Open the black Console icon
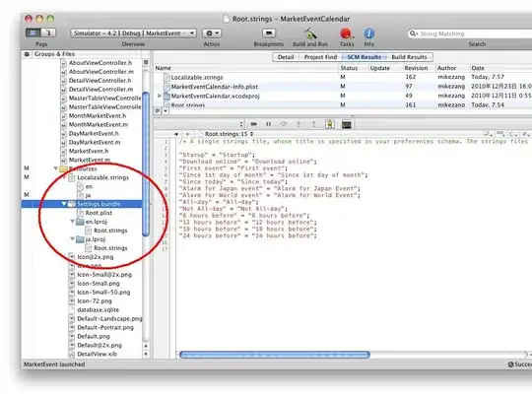This screenshot has height=398, width=532. pos(347,124)
